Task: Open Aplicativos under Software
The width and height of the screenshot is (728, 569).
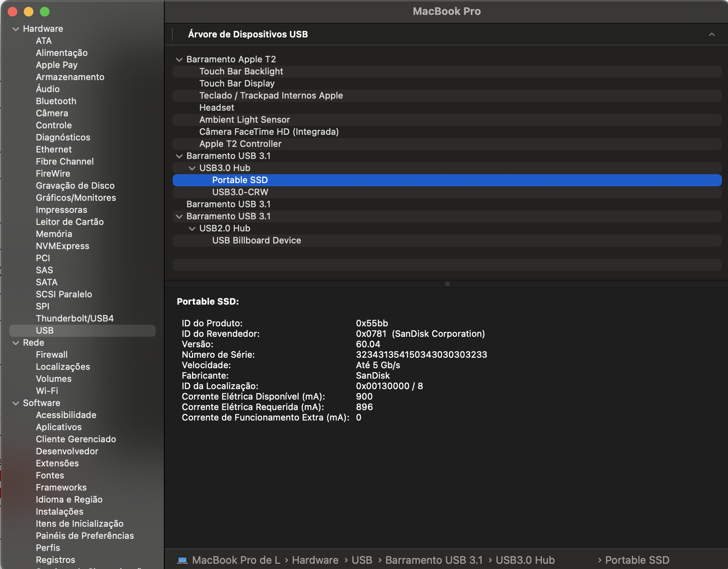Action: [59, 427]
